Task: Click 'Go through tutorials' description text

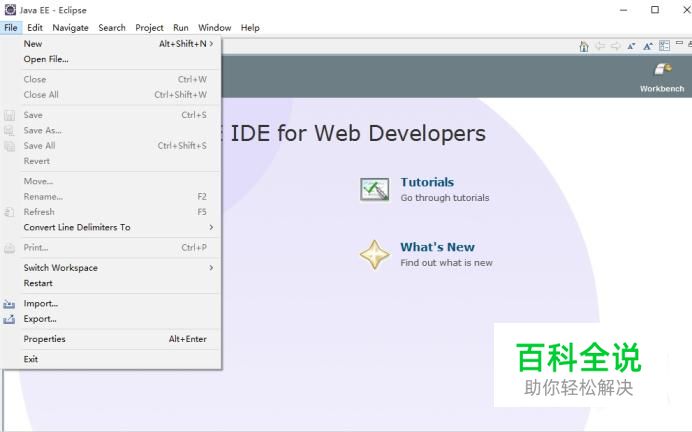Action: [445, 198]
